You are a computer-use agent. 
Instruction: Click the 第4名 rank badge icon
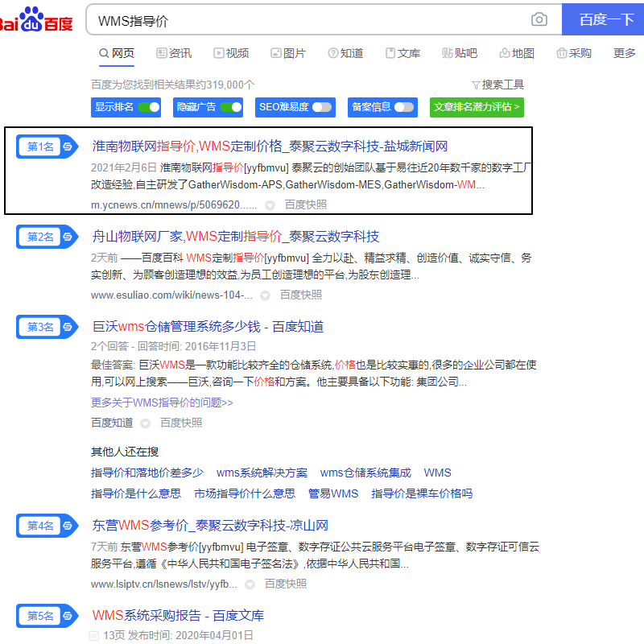coord(47,526)
